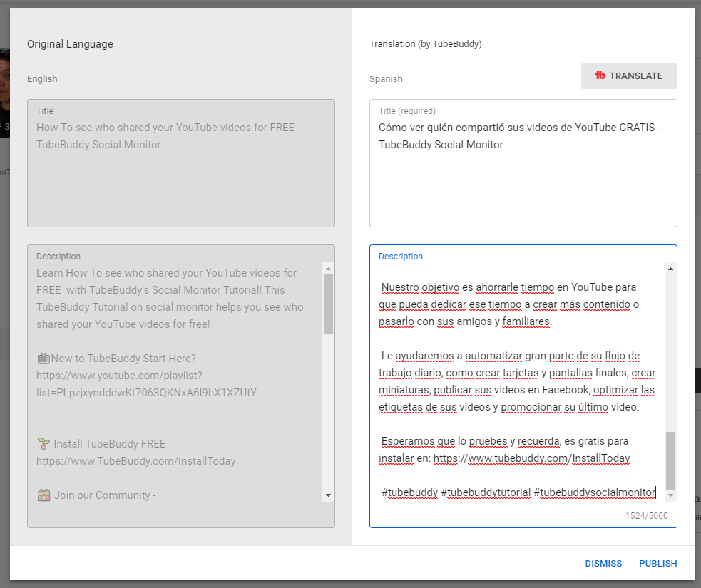Hit down arrow of Spanish Description scrollbar
Viewport: 701px width, 588px height.
670,495
